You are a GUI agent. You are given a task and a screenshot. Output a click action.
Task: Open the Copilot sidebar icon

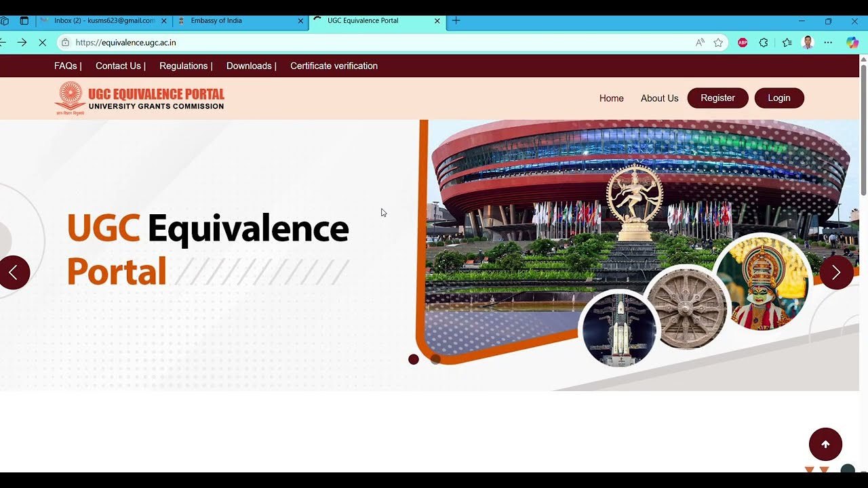tap(852, 42)
